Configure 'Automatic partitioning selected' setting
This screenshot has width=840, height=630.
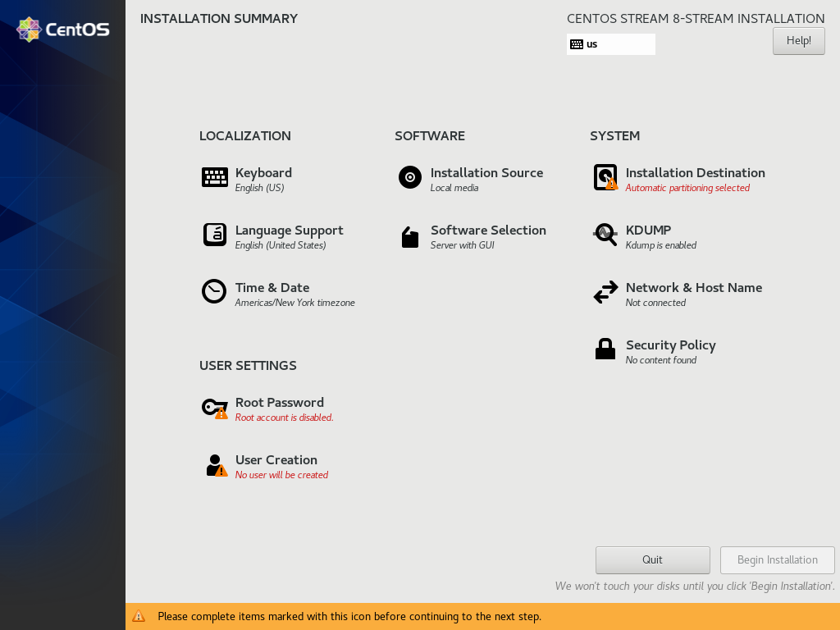[687, 188]
